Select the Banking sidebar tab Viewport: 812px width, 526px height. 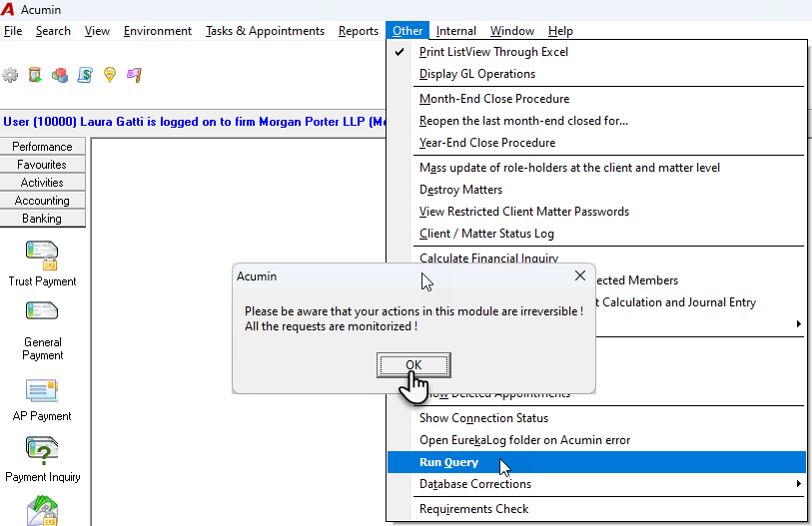click(x=43, y=219)
